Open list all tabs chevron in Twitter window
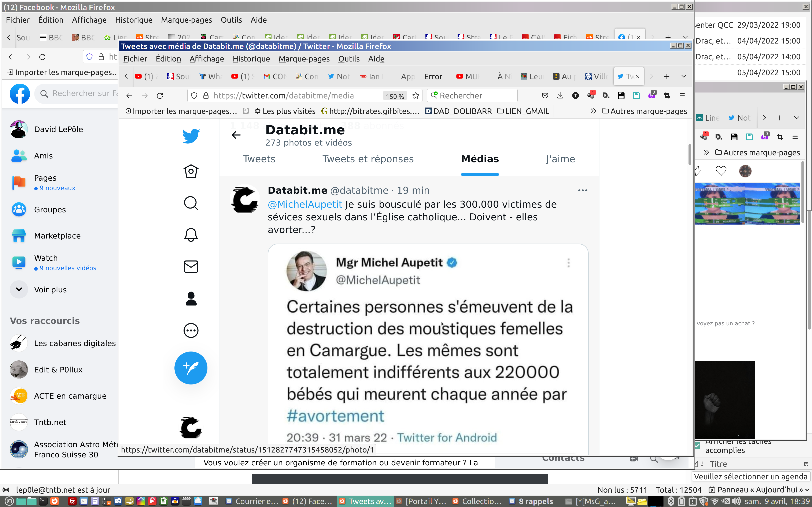The height and width of the screenshot is (507, 812). pyautogui.click(x=683, y=76)
